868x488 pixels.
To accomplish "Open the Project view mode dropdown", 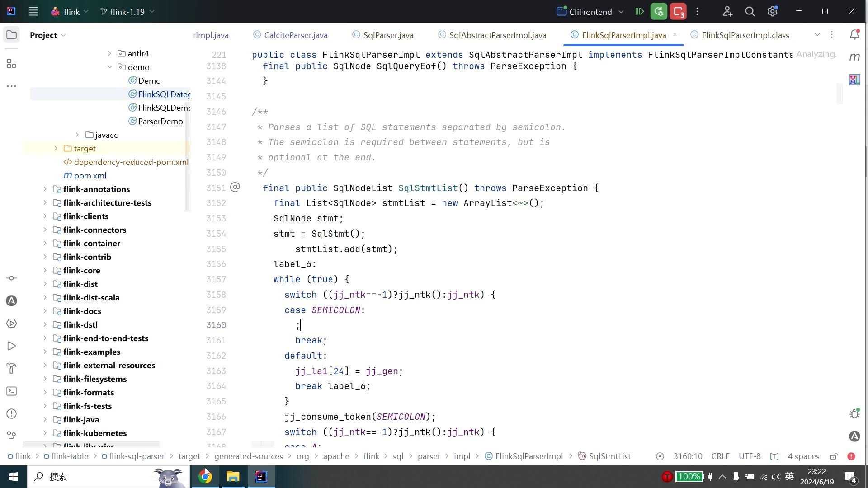I will (48, 35).
